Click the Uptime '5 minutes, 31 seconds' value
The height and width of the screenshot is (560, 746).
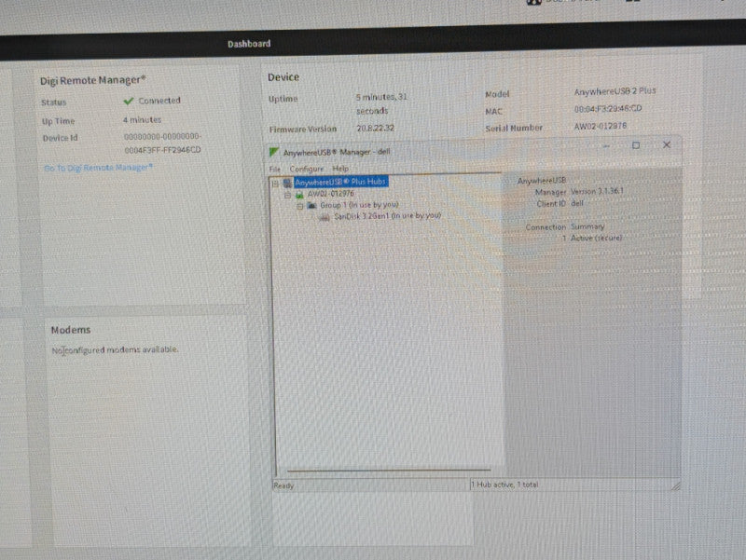tap(381, 103)
